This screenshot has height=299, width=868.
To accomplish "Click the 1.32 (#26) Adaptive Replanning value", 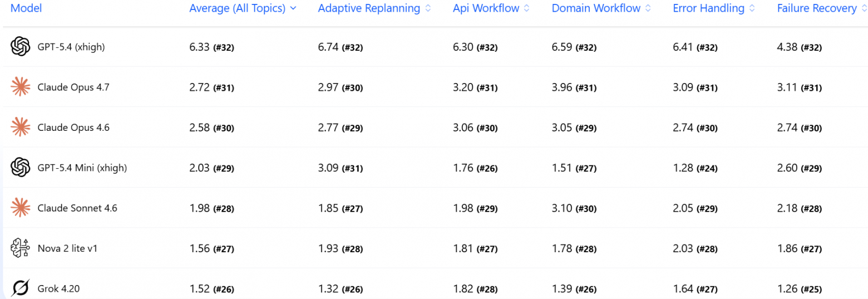I will [341, 288].
